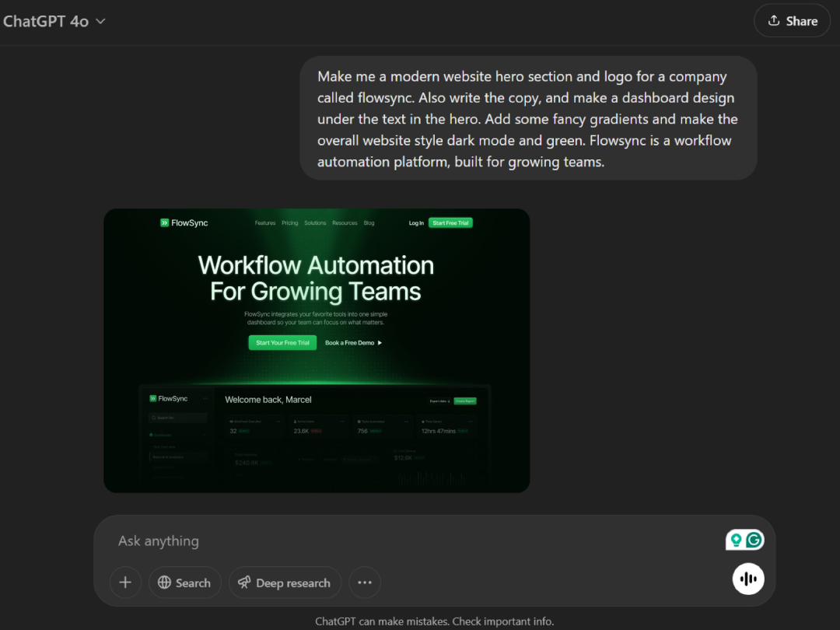Screen dimensions: 840x630
Task: Enable the Search tool button
Action: [x=185, y=583]
